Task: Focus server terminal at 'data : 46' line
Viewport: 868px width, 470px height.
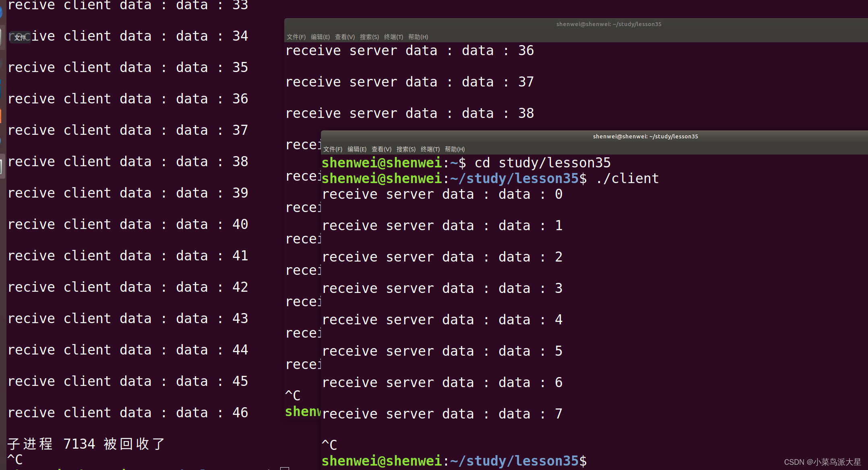Action: (128, 413)
